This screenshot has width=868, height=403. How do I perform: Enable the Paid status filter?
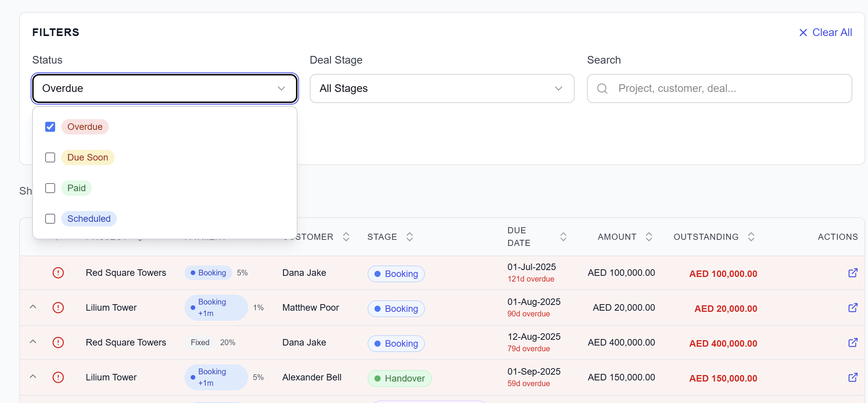[x=50, y=188]
